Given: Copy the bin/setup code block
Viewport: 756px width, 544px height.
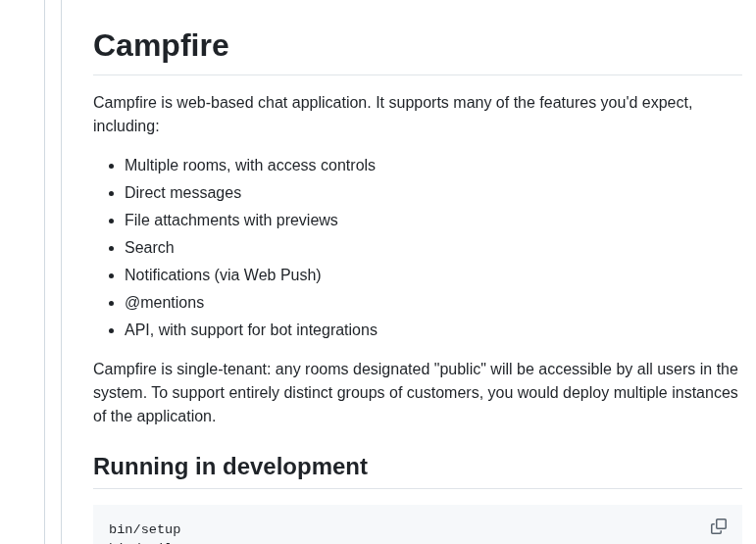Looking at the screenshot, I should (x=719, y=526).
